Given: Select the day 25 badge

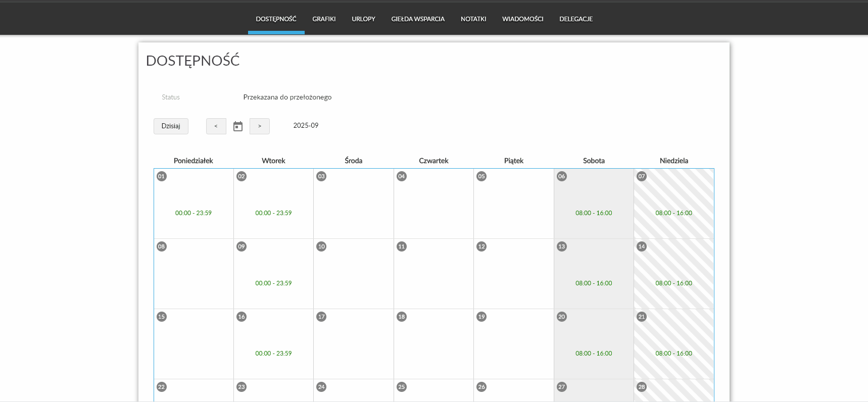Looking at the screenshot, I should (x=402, y=387).
